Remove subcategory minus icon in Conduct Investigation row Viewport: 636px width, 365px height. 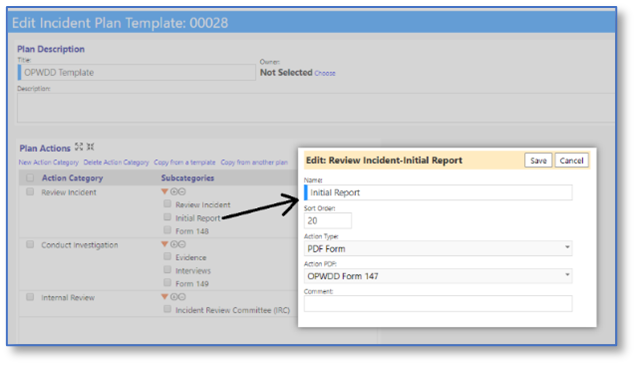(x=182, y=244)
